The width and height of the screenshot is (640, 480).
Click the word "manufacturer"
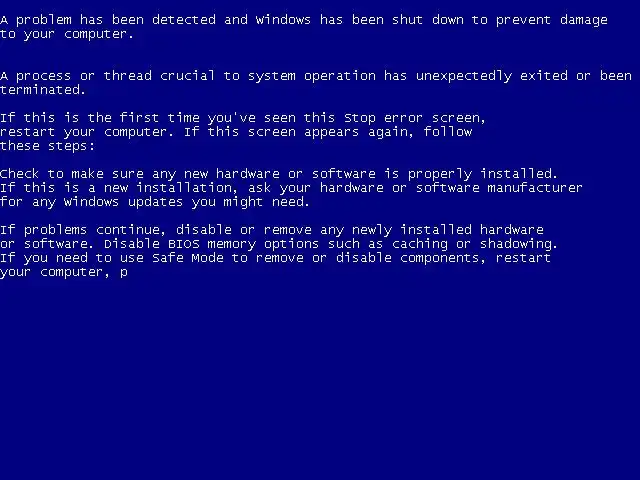(535, 188)
